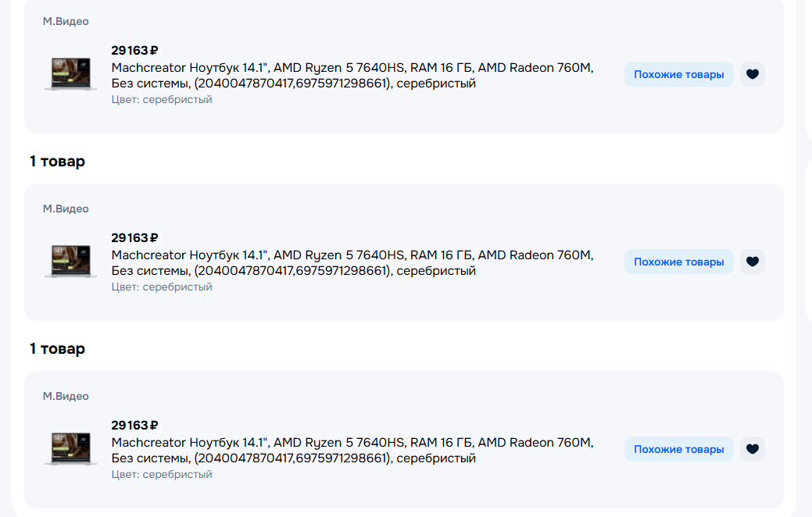Screen dimensions: 812x517
Task: Click the first '1 товар' heading
Action: [x=57, y=162]
